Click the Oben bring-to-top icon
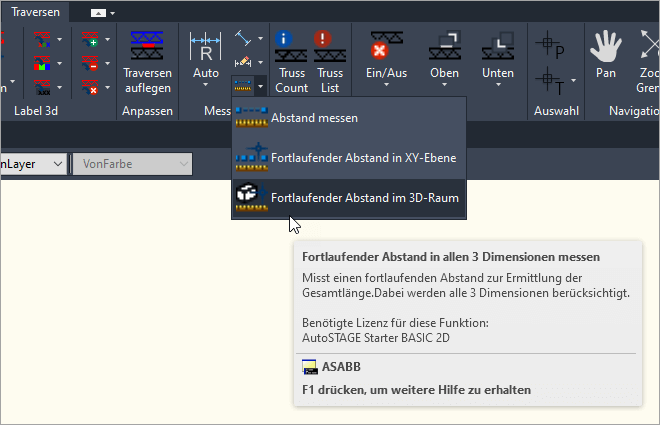Image resolution: width=660 pixels, height=425 pixels. pos(444,46)
